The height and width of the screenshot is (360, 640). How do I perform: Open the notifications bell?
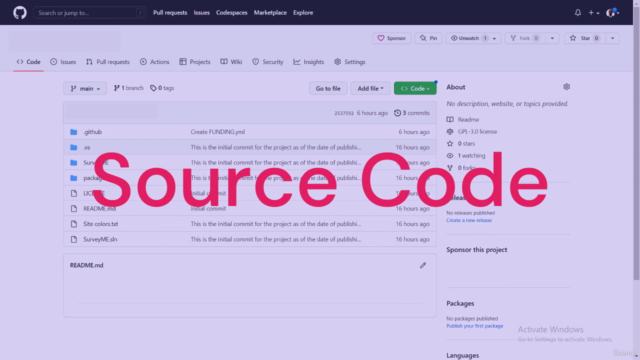[x=578, y=13]
